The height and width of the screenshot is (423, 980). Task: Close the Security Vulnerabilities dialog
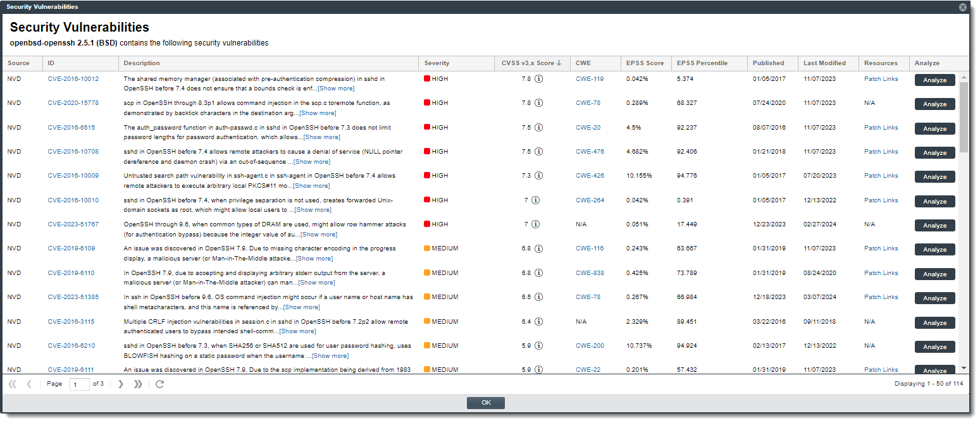pos(962,7)
